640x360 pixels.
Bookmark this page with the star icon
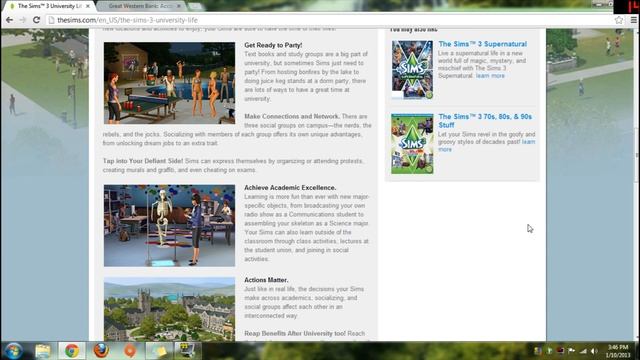619,20
